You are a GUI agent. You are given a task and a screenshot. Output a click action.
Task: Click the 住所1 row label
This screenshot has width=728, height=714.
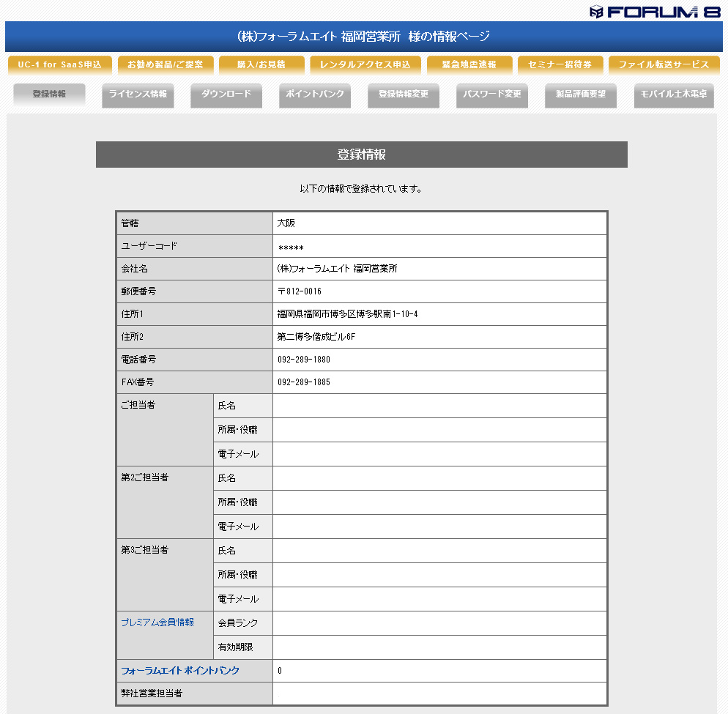point(133,314)
